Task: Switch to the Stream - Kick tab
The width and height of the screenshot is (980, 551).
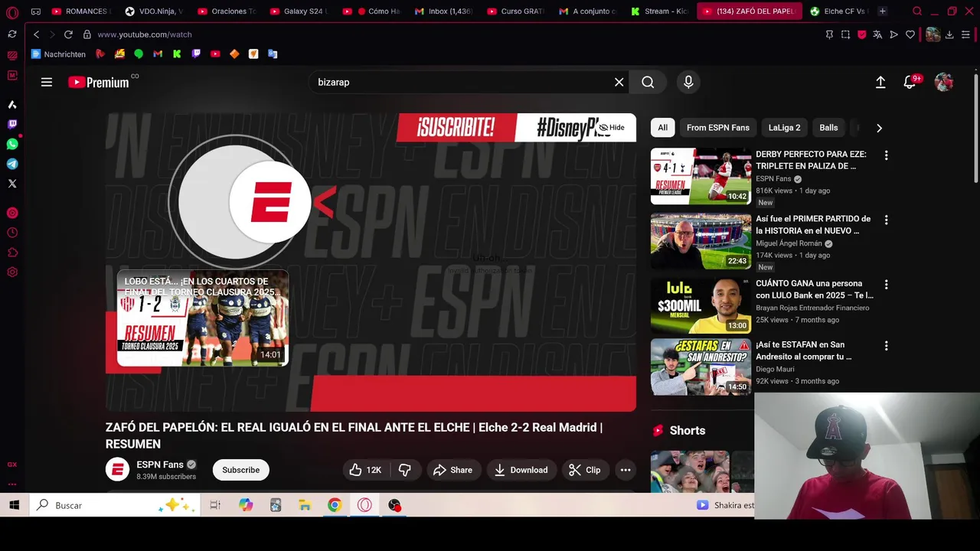Action: point(659,11)
